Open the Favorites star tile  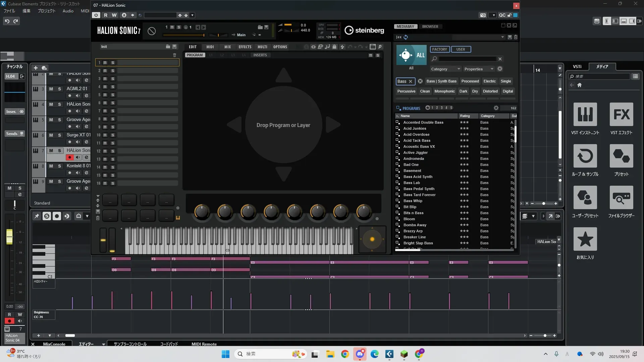(585, 239)
